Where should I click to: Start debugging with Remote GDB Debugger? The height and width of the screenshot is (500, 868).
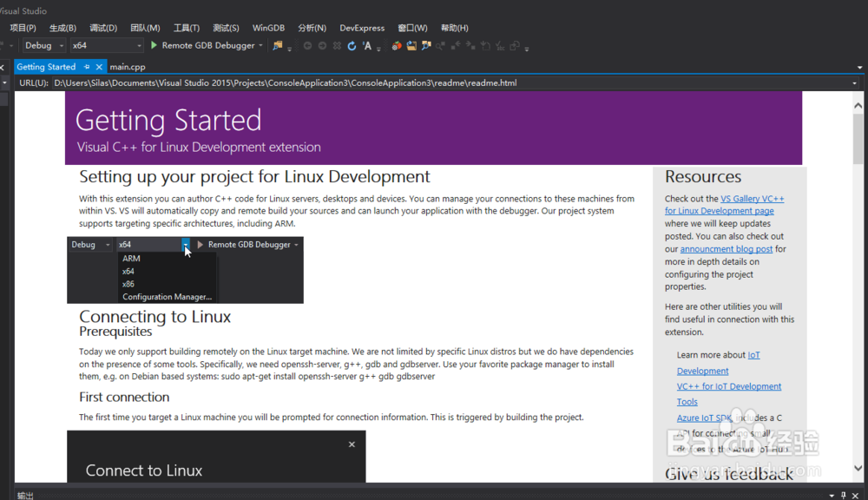(154, 44)
